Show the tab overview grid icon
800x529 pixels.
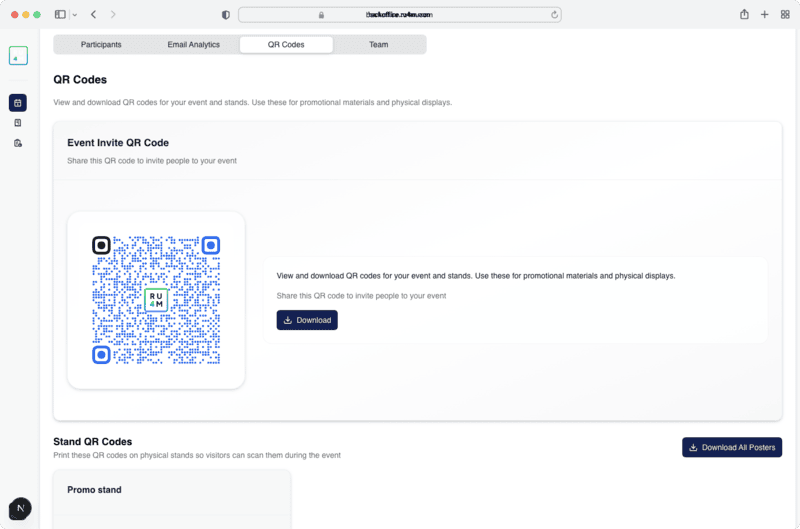tap(785, 15)
